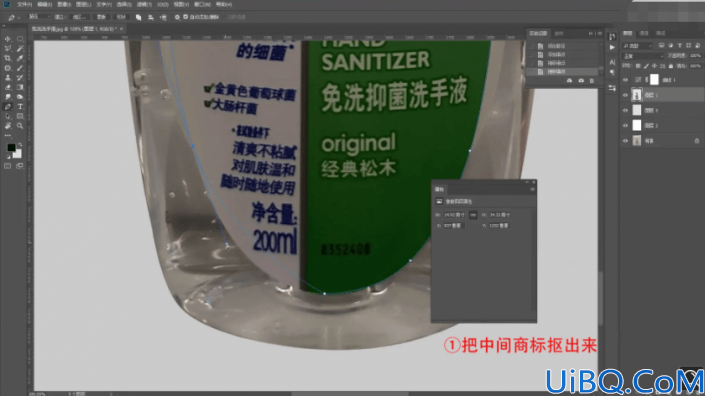The height and width of the screenshot is (396, 705).
Task: Open the Paragraph panel icon
Action: tap(612, 72)
